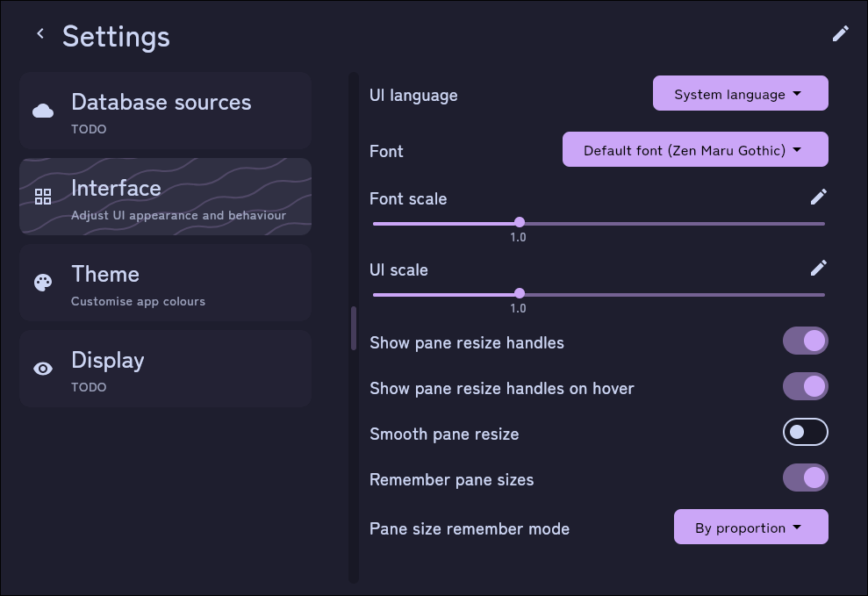Toggle Show pane resize handles on hover
868x596 pixels.
click(806, 386)
